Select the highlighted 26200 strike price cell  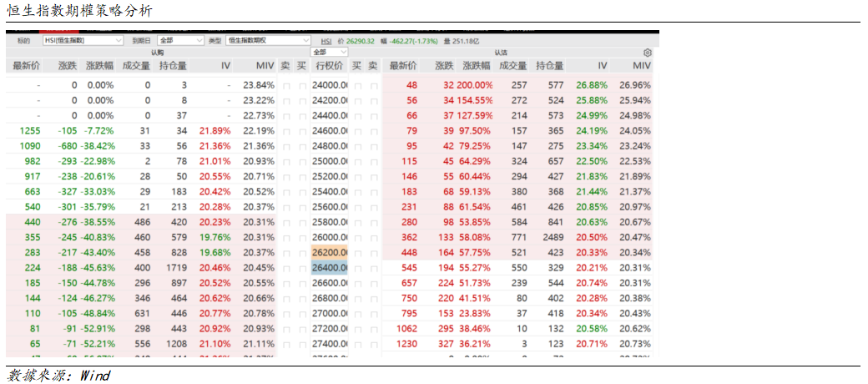pos(329,253)
